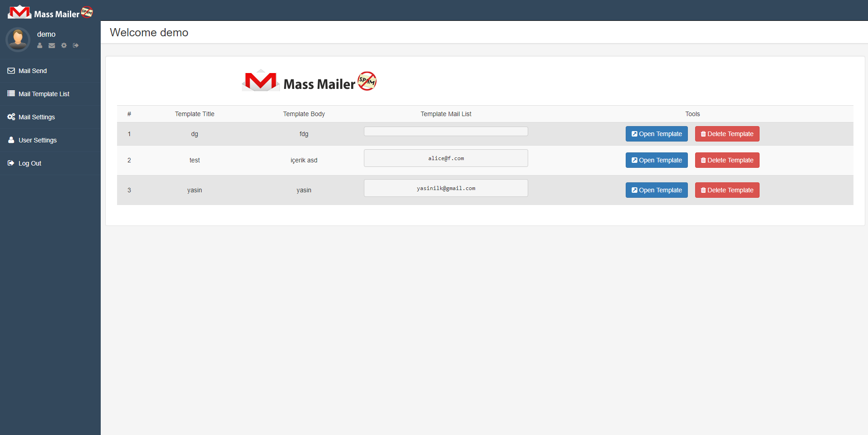Screen dimensions: 868x435
Task: Click the Template Mail List column header
Action: click(446, 114)
